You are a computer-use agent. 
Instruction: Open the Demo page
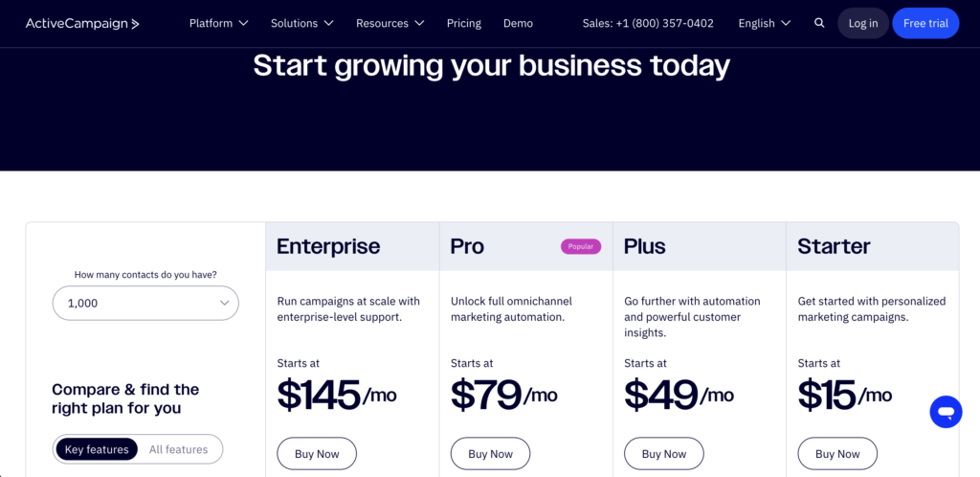coord(518,23)
